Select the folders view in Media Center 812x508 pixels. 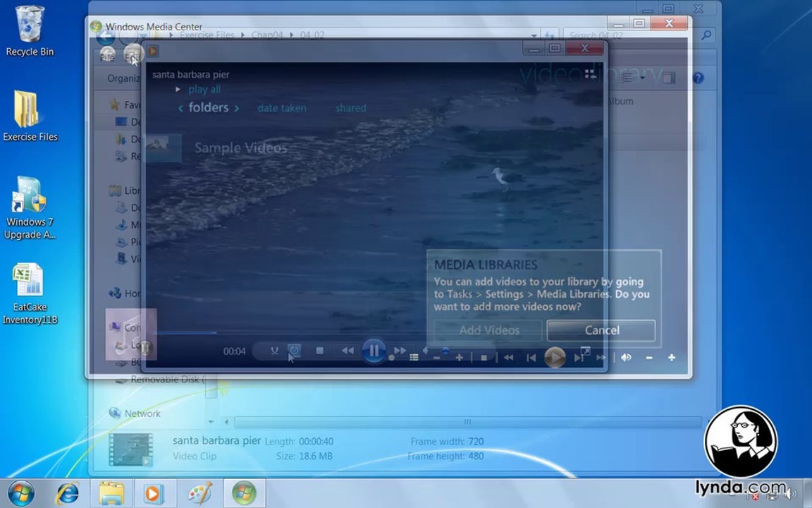[x=208, y=107]
